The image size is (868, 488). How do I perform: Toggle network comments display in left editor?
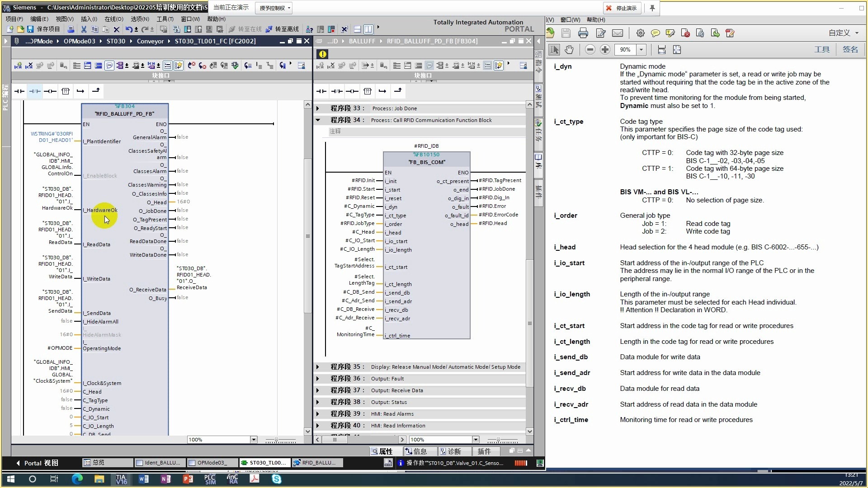pyautogui.click(x=109, y=66)
